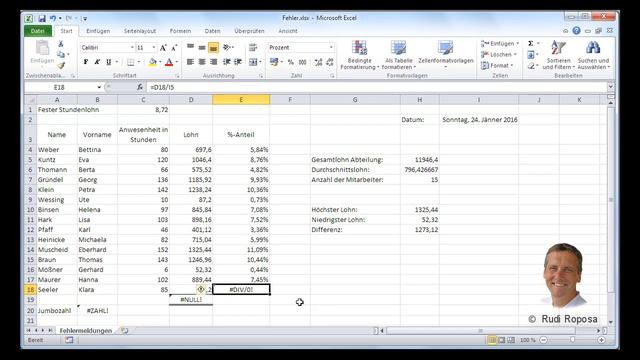Click zoom out minus button
640x360 pixels.
pyautogui.click(x=544, y=340)
